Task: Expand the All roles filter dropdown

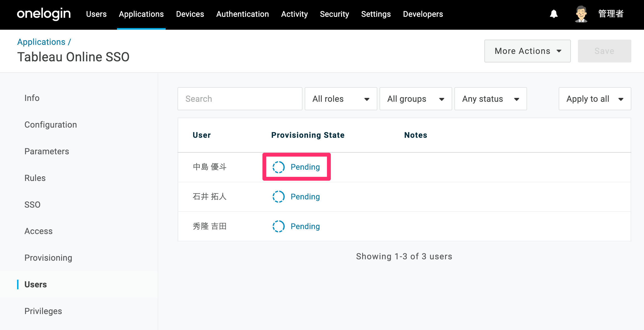Action: (341, 99)
